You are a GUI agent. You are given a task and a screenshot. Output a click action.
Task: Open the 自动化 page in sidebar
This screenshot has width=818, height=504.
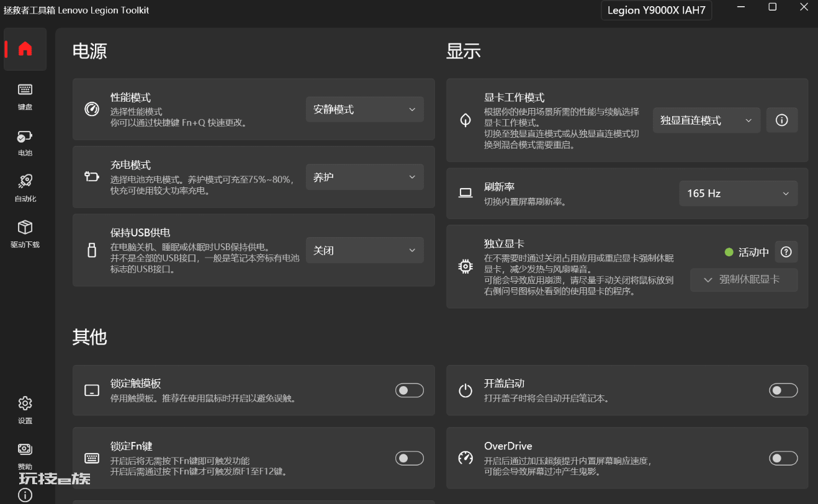25,189
